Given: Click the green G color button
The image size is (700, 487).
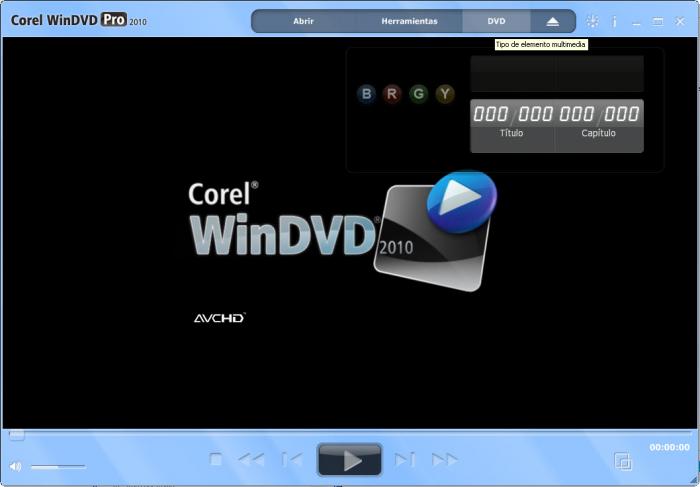Looking at the screenshot, I should point(418,94).
